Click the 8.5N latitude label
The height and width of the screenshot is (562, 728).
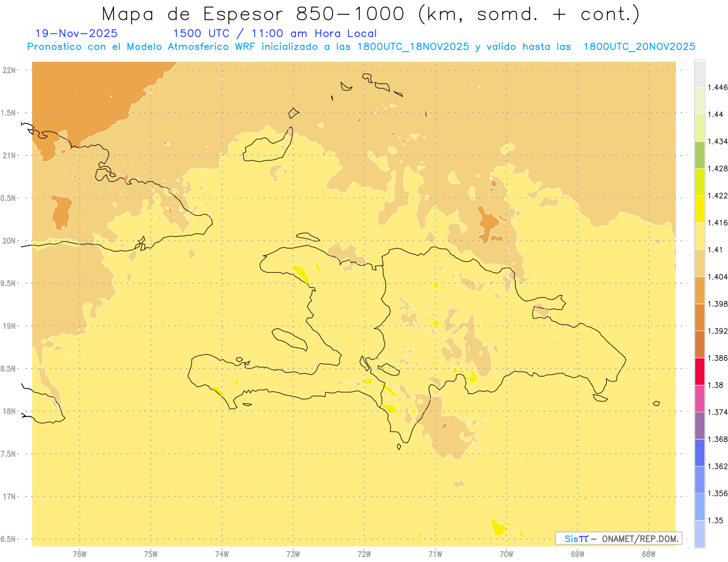tap(8, 369)
